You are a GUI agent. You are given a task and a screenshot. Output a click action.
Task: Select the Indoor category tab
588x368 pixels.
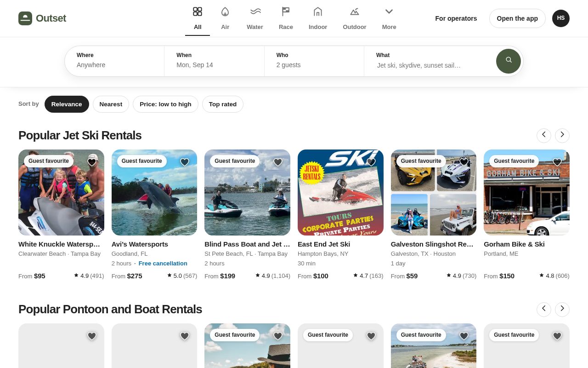[318, 18]
